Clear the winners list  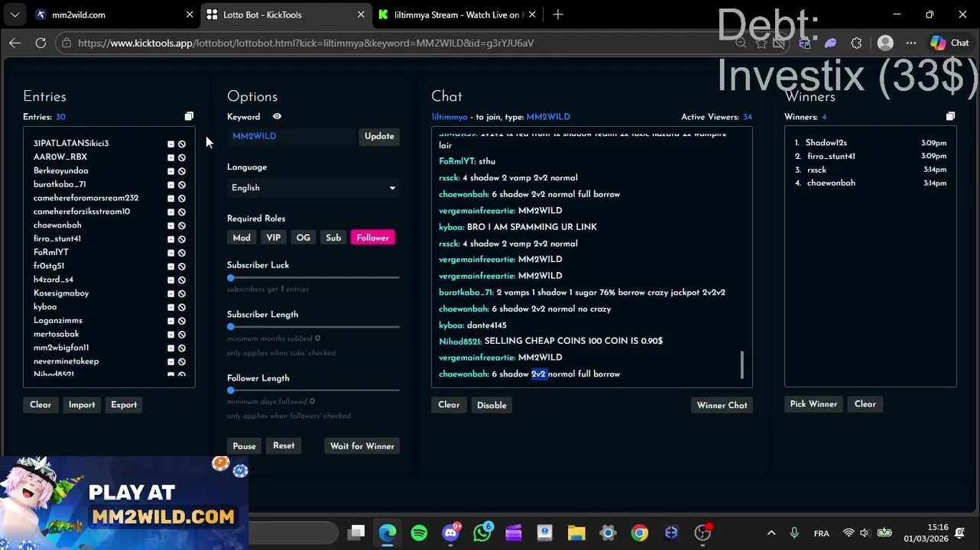click(865, 404)
